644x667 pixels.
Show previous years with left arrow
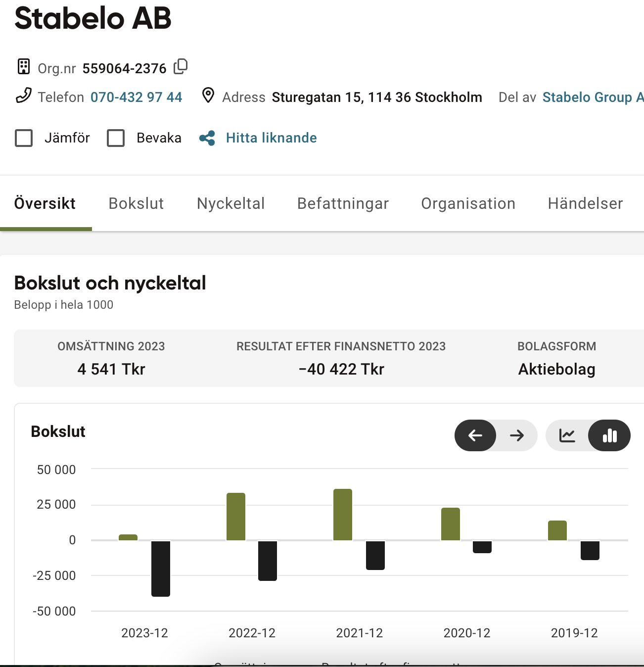click(475, 435)
